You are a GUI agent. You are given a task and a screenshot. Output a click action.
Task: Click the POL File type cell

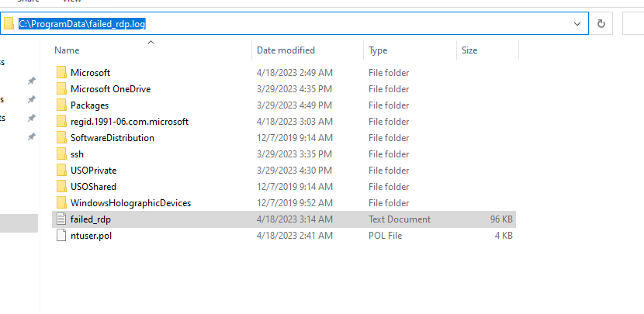point(386,236)
